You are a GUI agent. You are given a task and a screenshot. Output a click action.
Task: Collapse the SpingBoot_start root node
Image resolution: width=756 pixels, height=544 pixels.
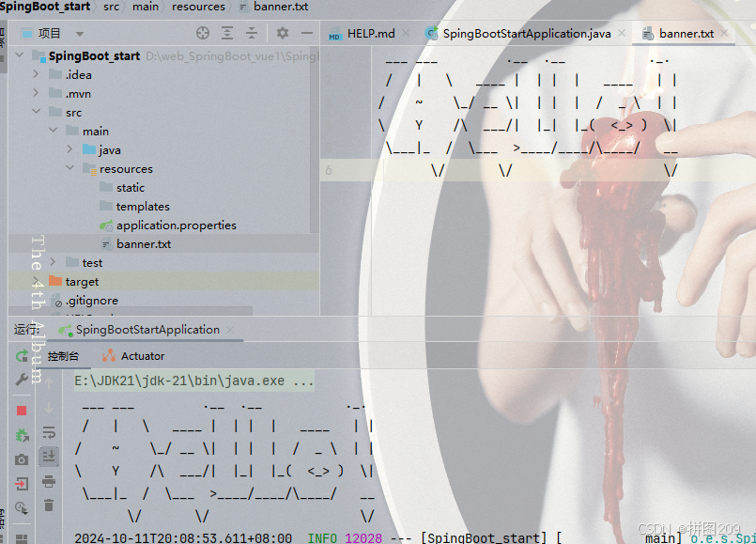(20, 55)
